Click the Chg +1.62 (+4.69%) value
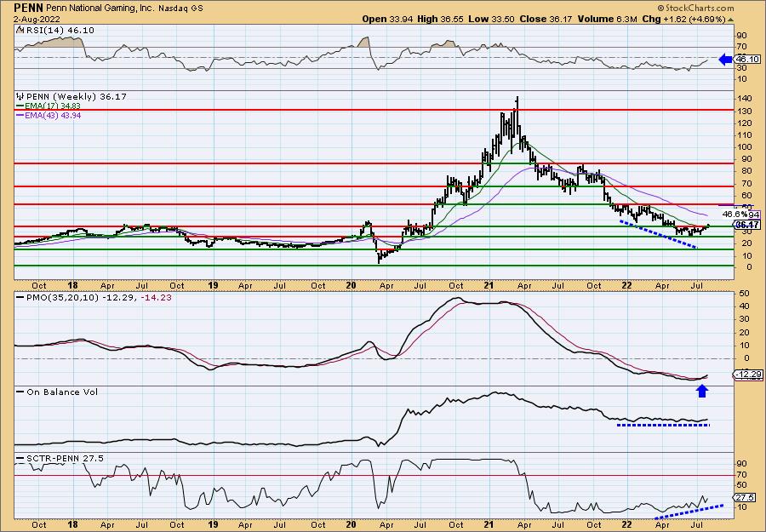Viewport: 766px width, 532px height. pyautogui.click(x=684, y=19)
